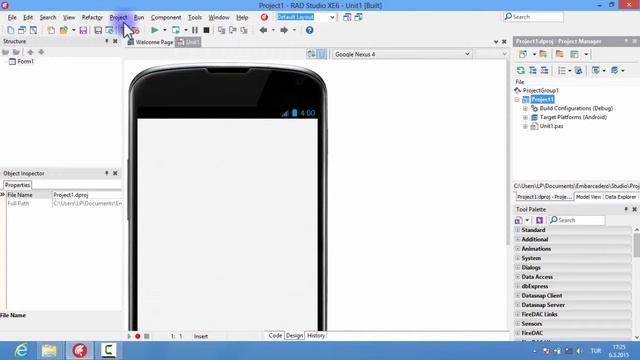Viewport: 640px width, 360px height.
Task: Select the Properties tab in Object Inspector
Action: 17,185
